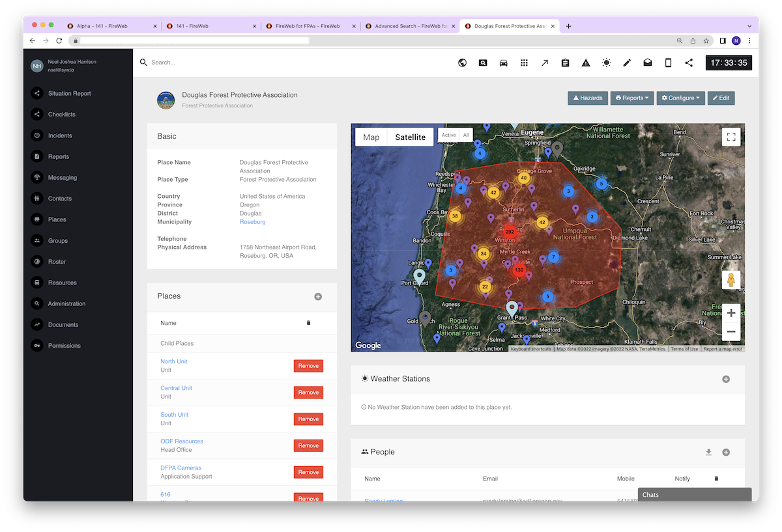Toggle map to Active filter
The image size is (782, 532).
click(x=449, y=135)
